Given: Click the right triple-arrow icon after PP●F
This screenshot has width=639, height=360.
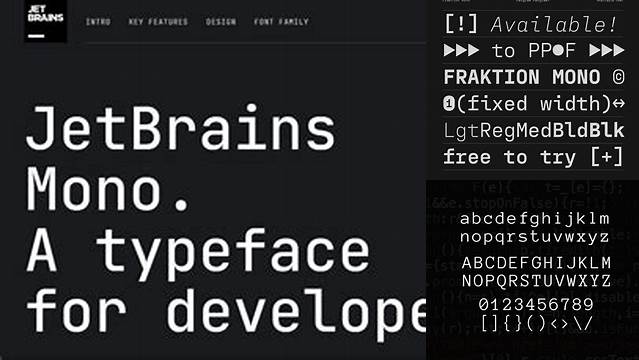Looking at the screenshot, I should coord(607,50).
